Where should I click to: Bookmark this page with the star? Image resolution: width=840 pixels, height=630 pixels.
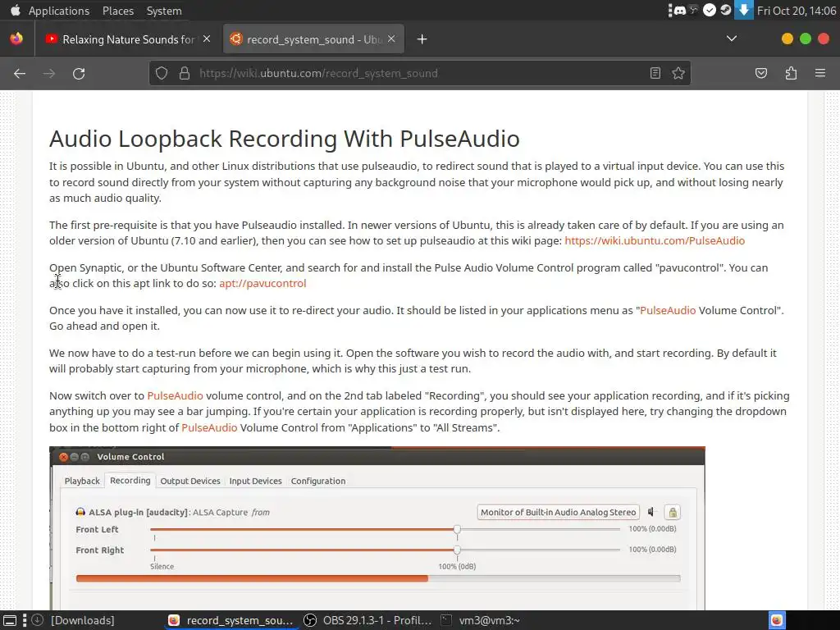click(678, 73)
